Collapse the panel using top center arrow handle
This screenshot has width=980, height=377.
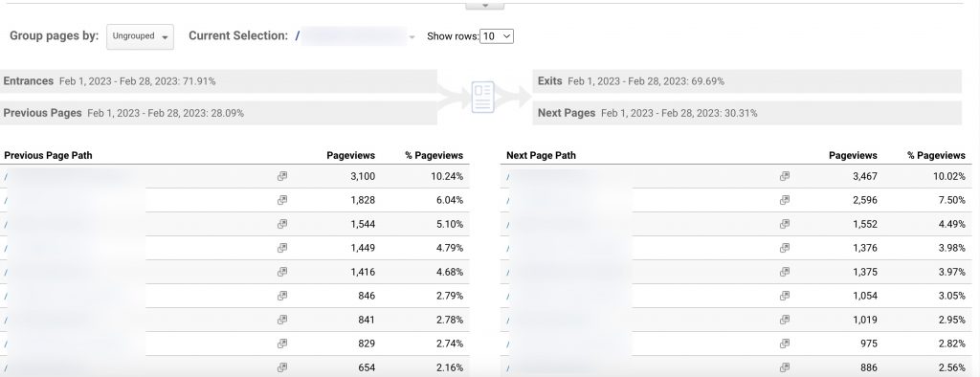(x=484, y=6)
